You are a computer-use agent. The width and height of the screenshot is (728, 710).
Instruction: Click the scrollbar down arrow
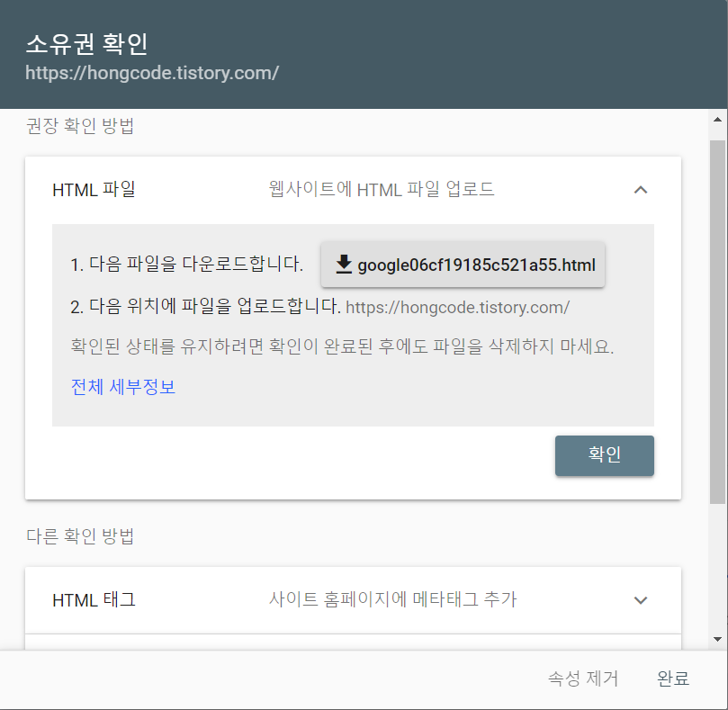[x=717, y=640]
